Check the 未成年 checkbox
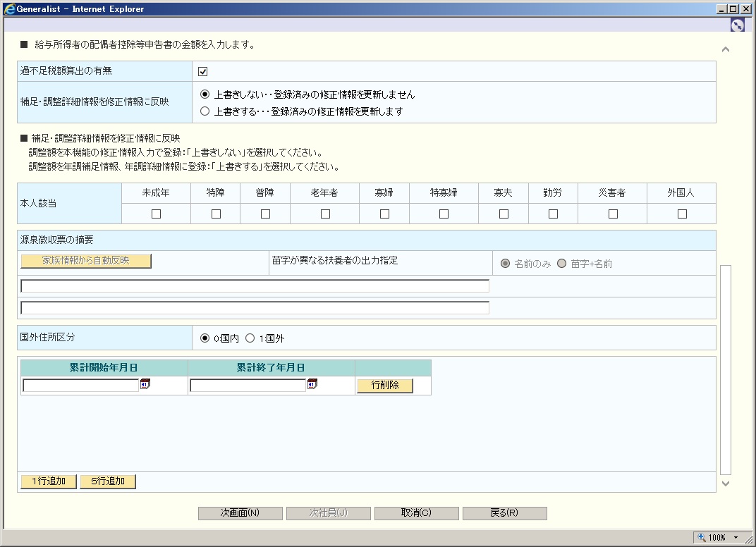 (156, 214)
